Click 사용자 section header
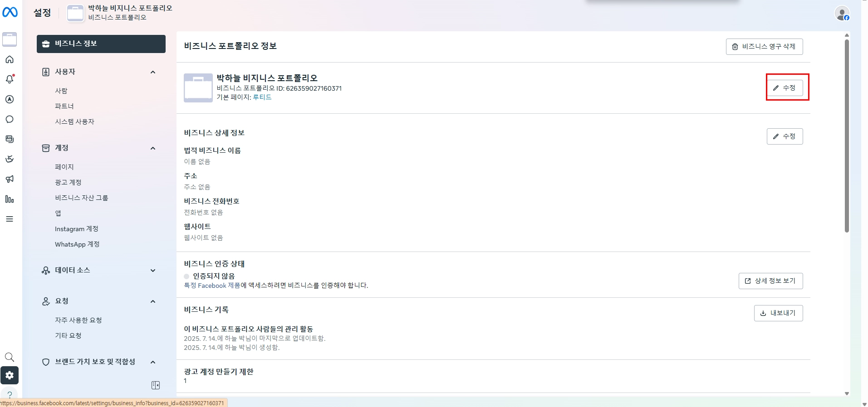Image resolution: width=868 pixels, height=407 pixels. (65, 72)
